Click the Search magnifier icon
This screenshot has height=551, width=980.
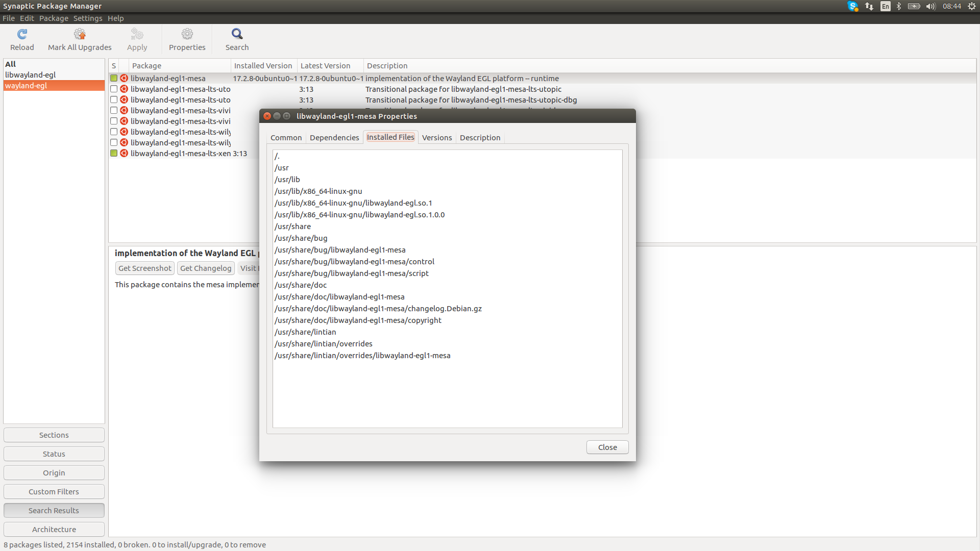pos(237,34)
